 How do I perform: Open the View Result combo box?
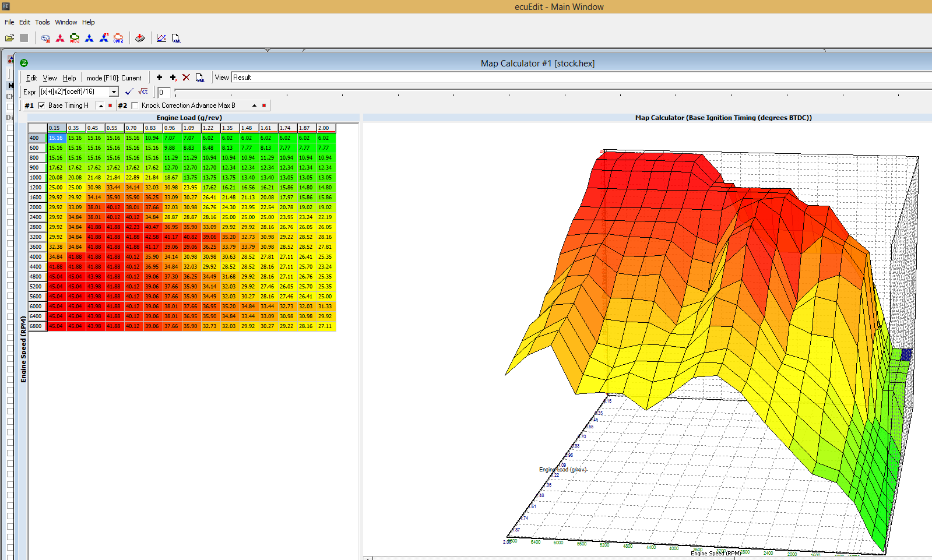tap(581, 78)
